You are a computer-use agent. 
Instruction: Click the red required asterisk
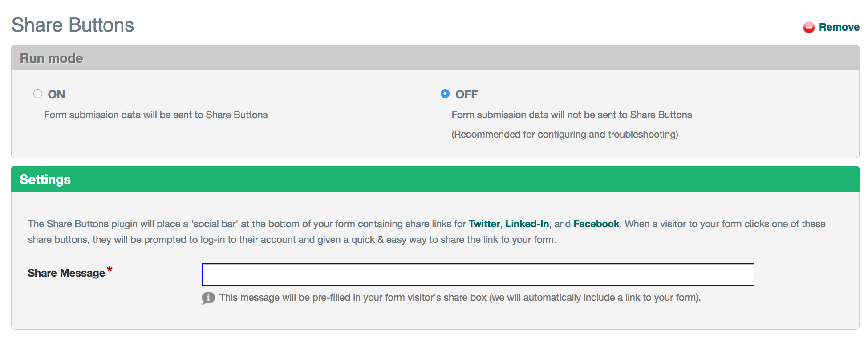[110, 269]
